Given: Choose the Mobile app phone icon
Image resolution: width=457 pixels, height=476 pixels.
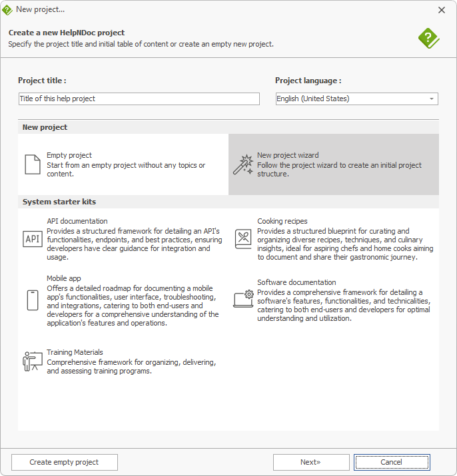Looking at the screenshot, I should pyautogui.click(x=33, y=300).
